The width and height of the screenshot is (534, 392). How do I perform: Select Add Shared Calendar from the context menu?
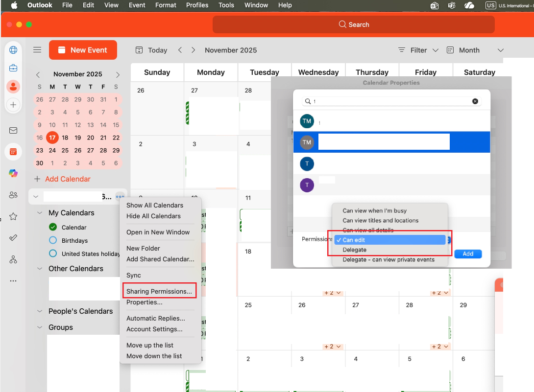tap(160, 259)
